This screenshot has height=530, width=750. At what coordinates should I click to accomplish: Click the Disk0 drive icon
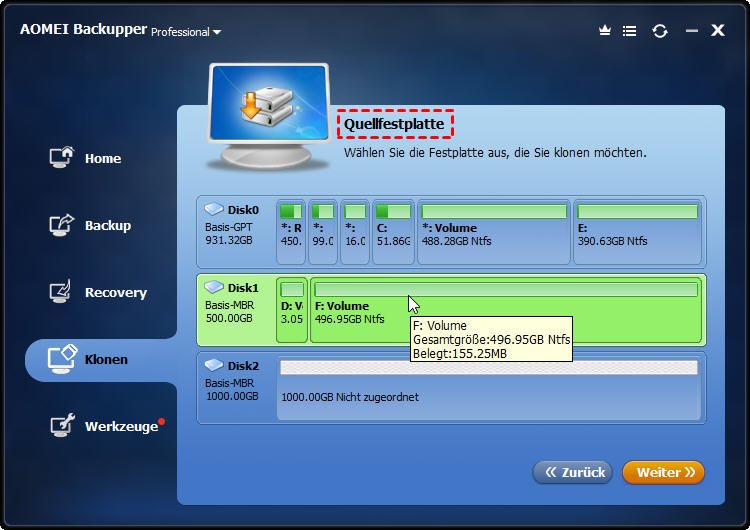[x=214, y=209]
